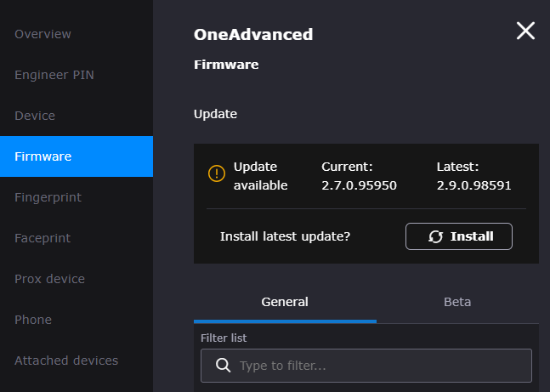Viewport: 550px width, 392px height.
Task: Navigate to Fingerprint settings
Action: point(48,197)
